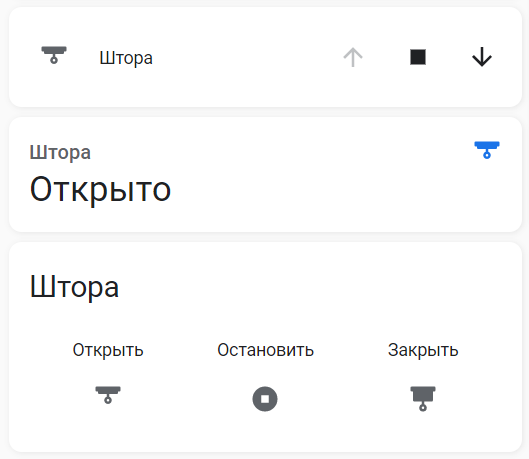Click the round stop icon under Остановить
Image resolution: width=529 pixels, height=459 pixels.
point(265,399)
